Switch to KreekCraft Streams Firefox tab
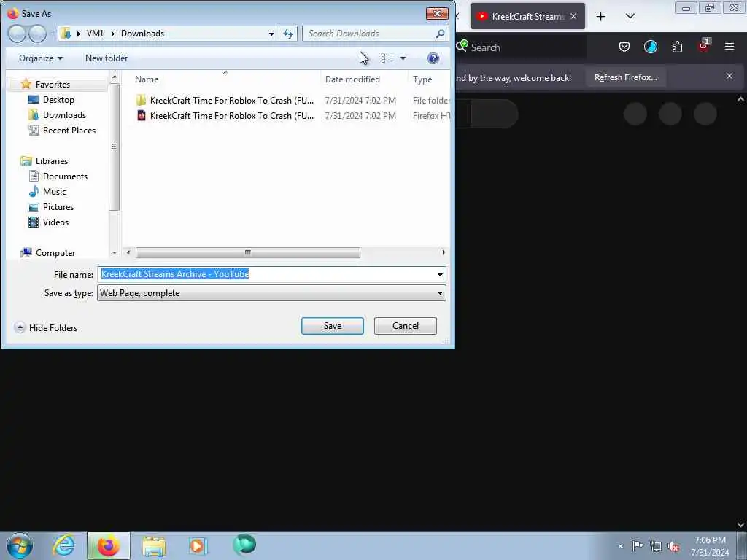The image size is (747, 560). tap(527, 16)
